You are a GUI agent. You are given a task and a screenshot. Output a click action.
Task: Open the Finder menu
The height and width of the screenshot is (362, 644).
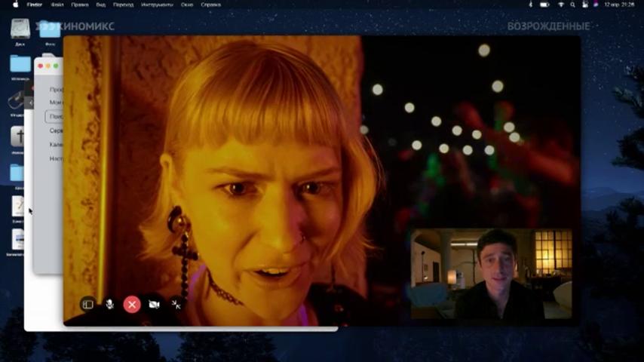coord(35,5)
